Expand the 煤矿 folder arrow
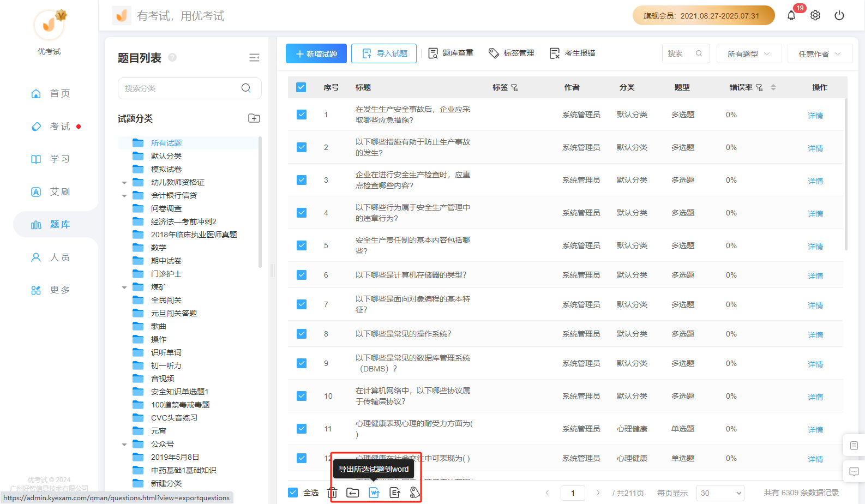Image resolution: width=865 pixels, height=504 pixels. pyautogui.click(x=124, y=287)
